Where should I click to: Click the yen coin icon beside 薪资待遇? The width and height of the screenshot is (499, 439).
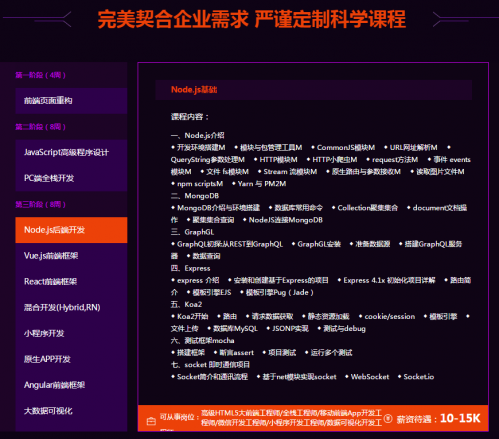(x=388, y=418)
